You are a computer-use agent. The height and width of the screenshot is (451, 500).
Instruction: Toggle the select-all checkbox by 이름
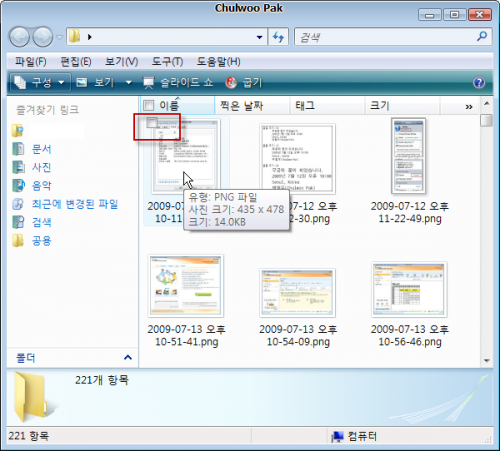pyautogui.click(x=148, y=106)
